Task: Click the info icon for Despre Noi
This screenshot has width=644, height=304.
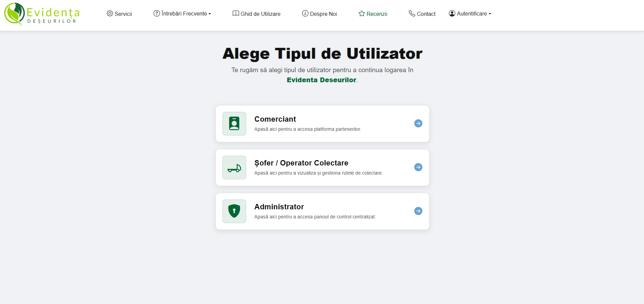Action: (x=305, y=13)
